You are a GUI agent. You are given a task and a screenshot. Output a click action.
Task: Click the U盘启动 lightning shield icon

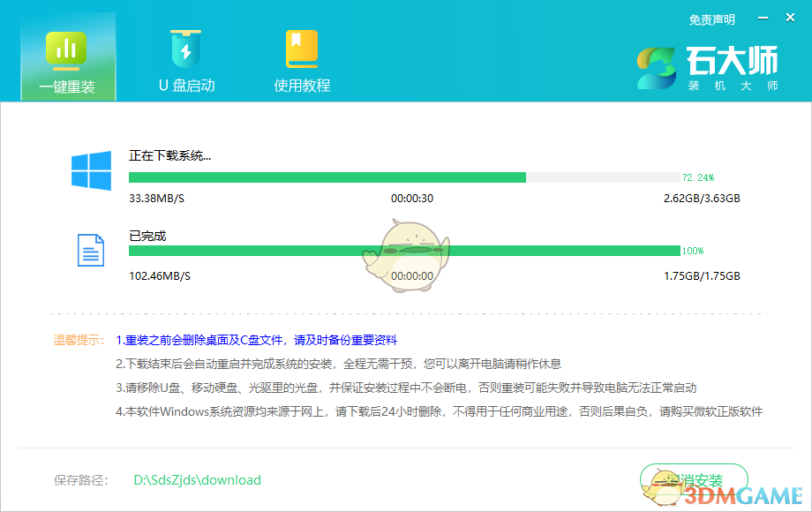pyautogui.click(x=185, y=50)
